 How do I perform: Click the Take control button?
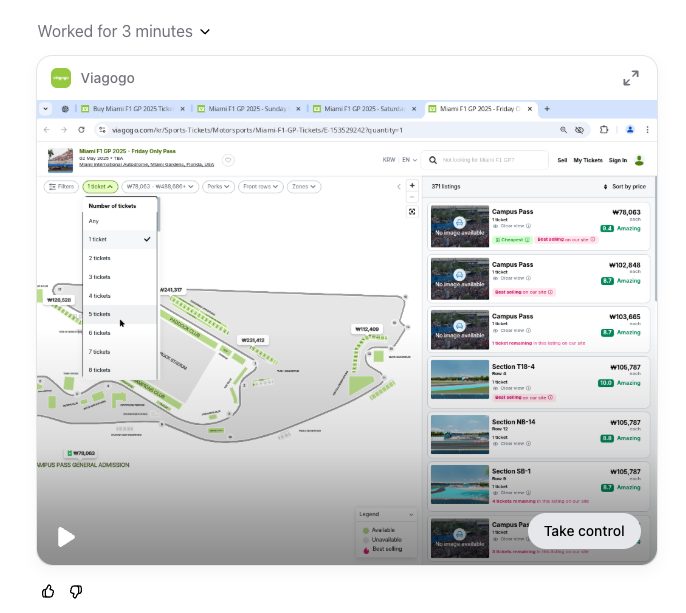(x=584, y=531)
